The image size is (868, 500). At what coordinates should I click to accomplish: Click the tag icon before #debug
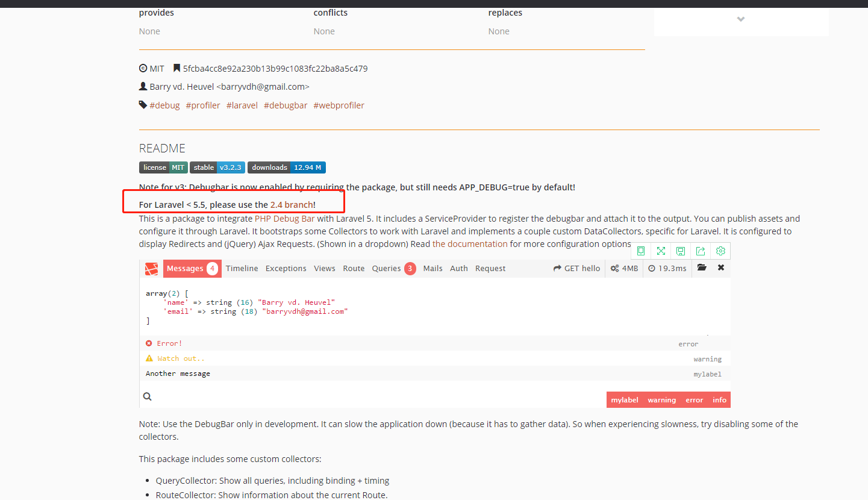point(143,105)
